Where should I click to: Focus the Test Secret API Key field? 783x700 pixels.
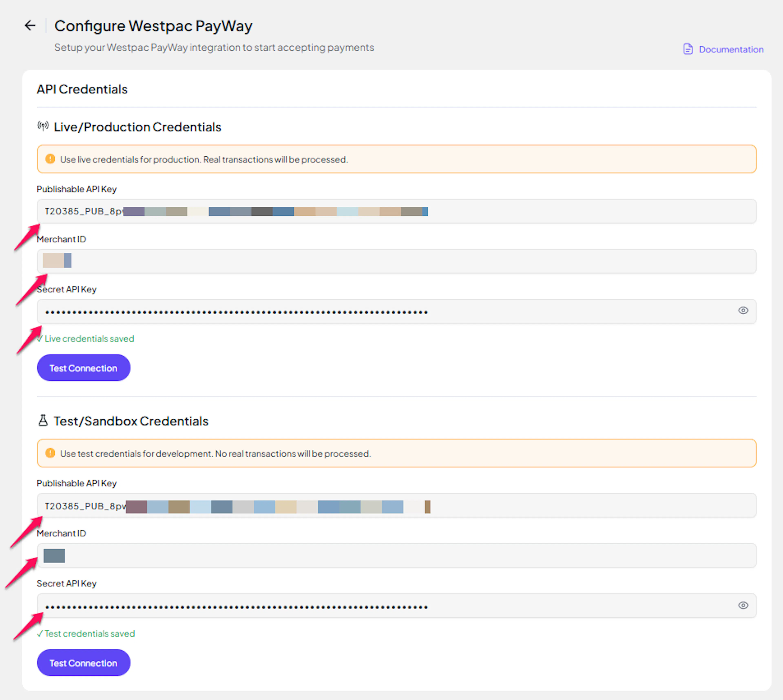pos(397,605)
